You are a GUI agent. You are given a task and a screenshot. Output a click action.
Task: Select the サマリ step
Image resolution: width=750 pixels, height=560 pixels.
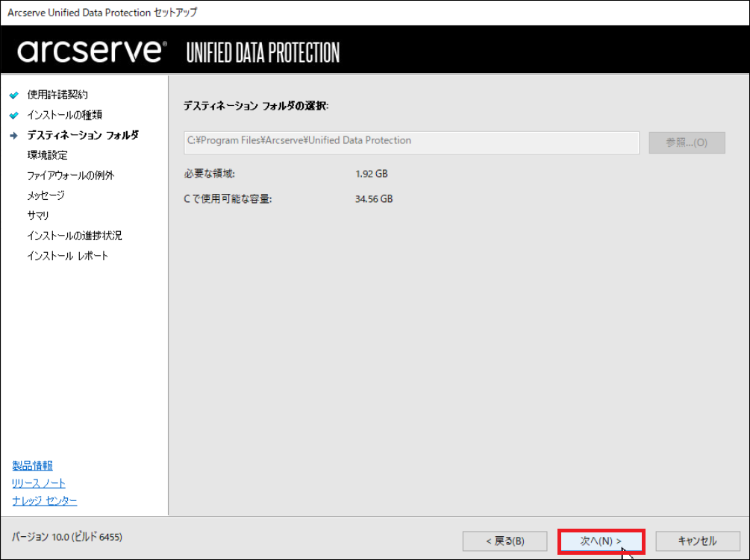click(x=38, y=215)
